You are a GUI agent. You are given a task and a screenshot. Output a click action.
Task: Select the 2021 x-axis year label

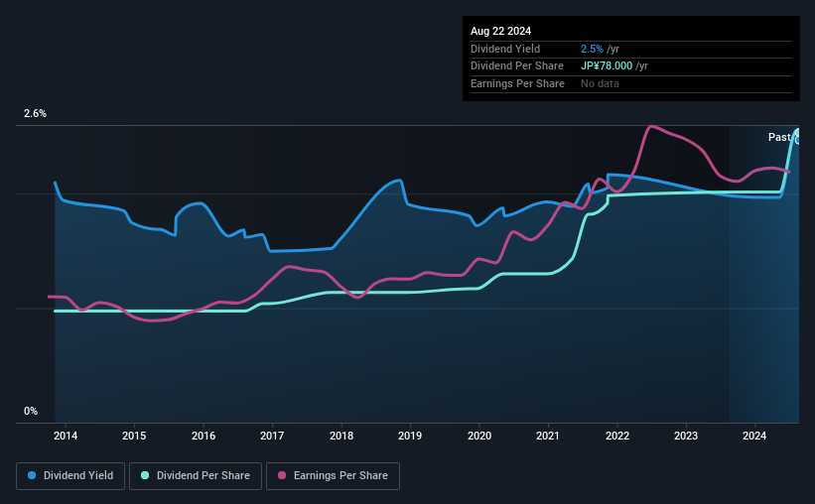548,436
